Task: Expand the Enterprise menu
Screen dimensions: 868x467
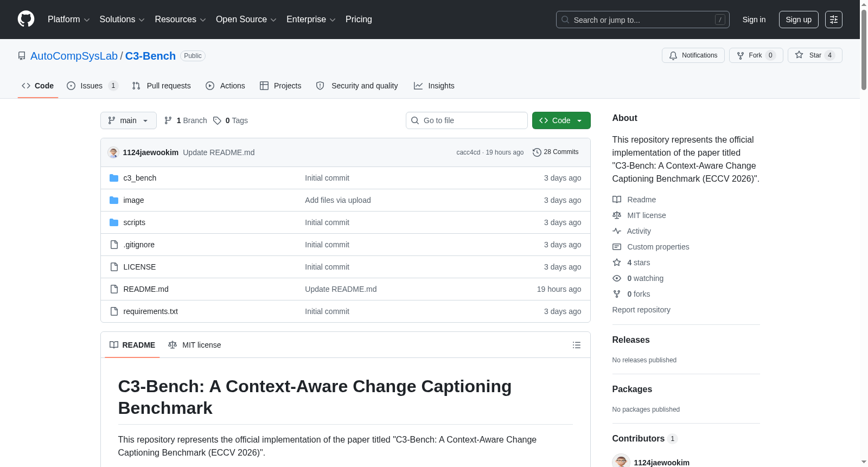Action: pyautogui.click(x=311, y=20)
